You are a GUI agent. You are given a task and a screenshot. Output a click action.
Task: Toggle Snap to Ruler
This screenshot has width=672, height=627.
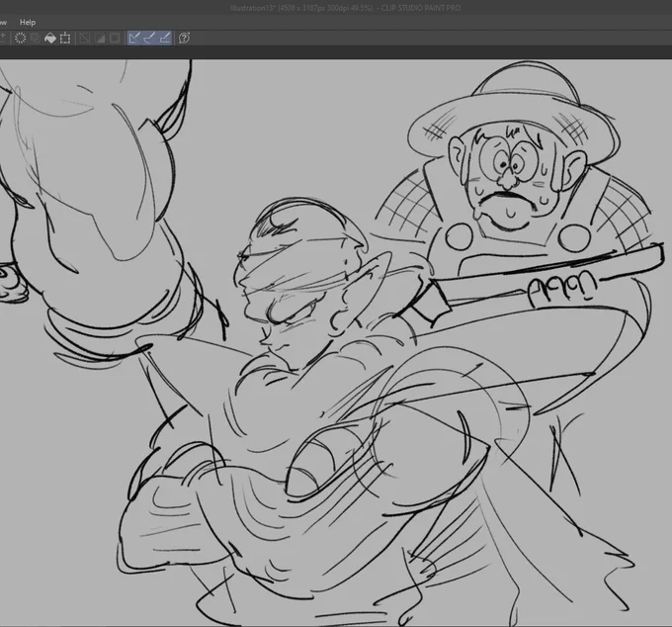[134, 39]
